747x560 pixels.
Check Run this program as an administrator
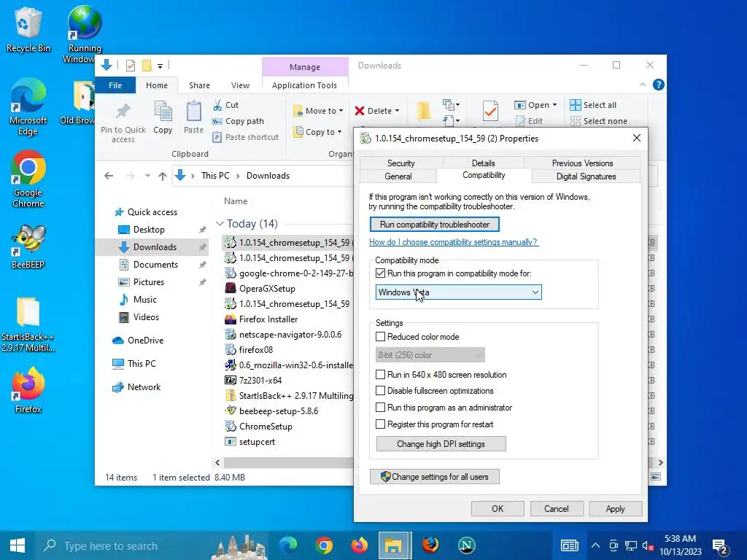pyautogui.click(x=380, y=408)
